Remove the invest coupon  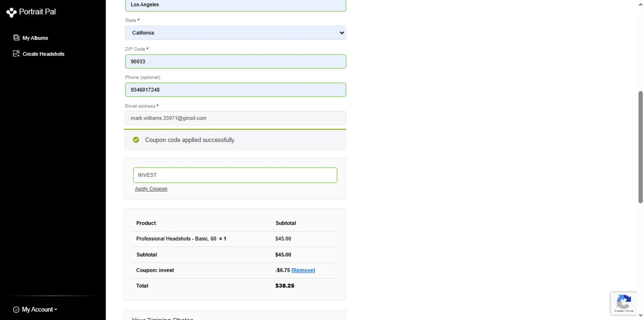(303, 270)
